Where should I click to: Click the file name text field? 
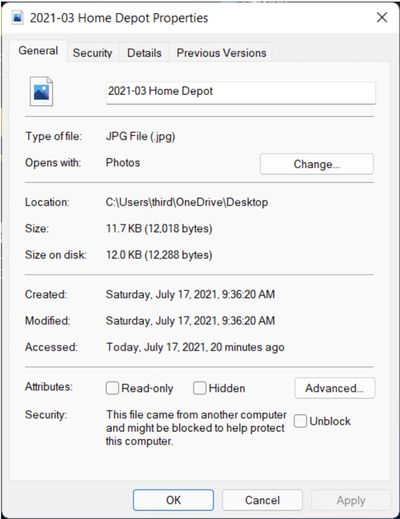coord(241,92)
